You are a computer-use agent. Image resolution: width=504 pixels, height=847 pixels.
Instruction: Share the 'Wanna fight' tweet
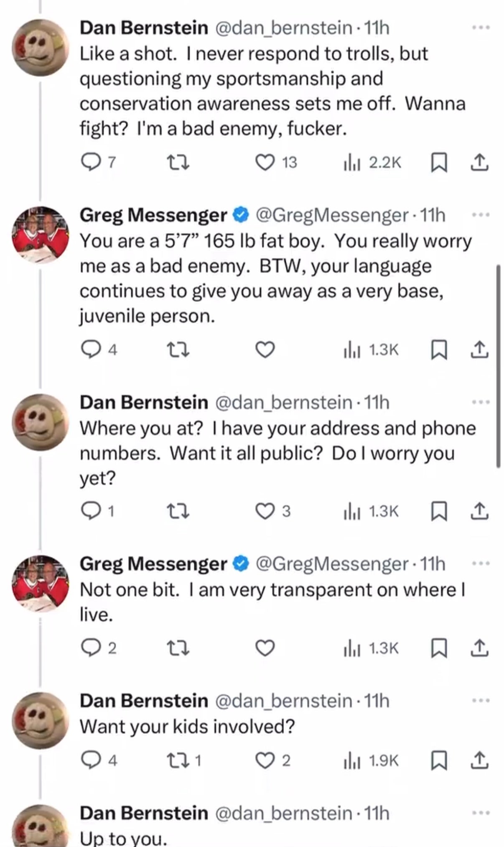480,162
